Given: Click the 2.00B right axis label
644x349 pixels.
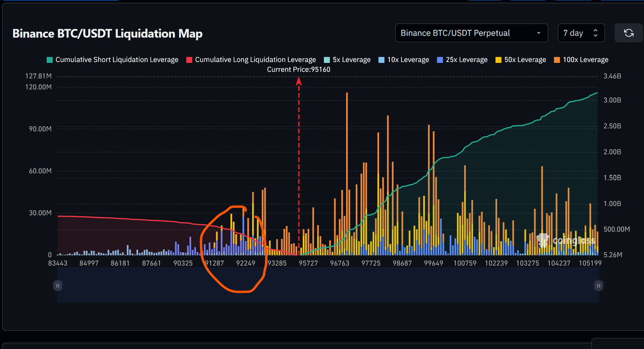Looking at the screenshot, I should click(612, 152).
